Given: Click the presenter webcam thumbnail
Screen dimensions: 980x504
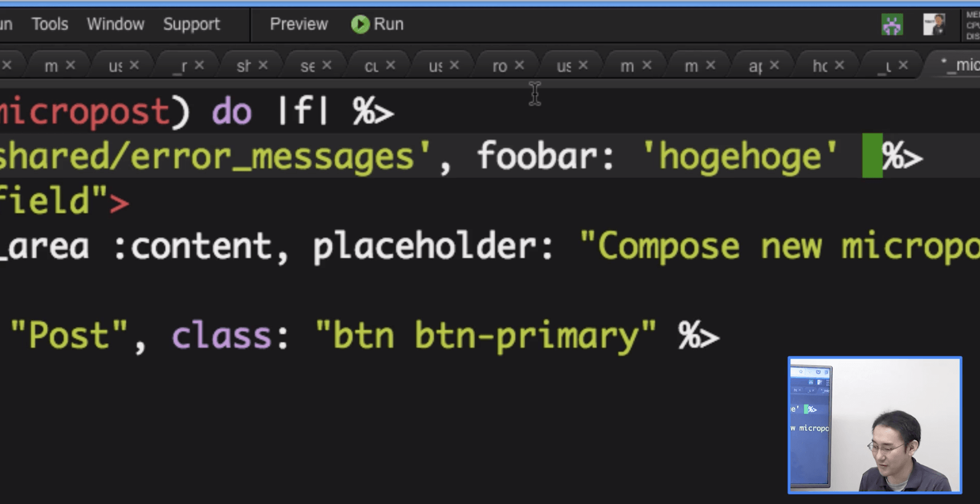Looking at the screenshot, I should point(875,425).
